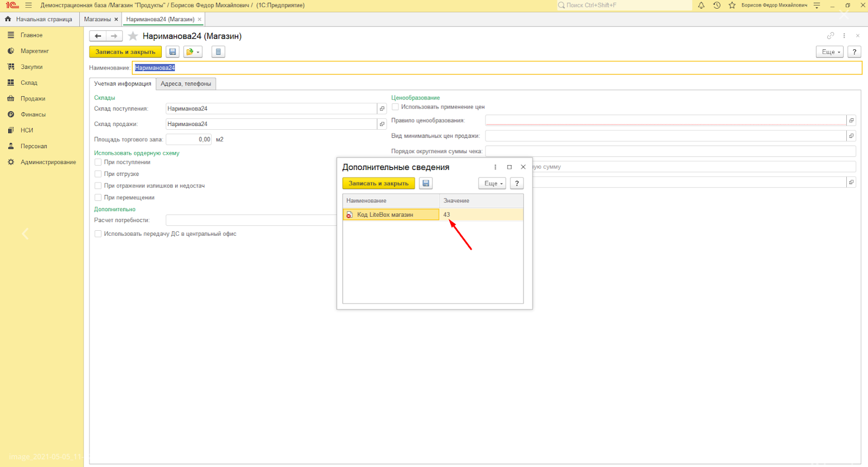Select the Учетная информация tab
Image resolution: width=868 pixels, height=467 pixels.
pyautogui.click(x=123, y=84)
